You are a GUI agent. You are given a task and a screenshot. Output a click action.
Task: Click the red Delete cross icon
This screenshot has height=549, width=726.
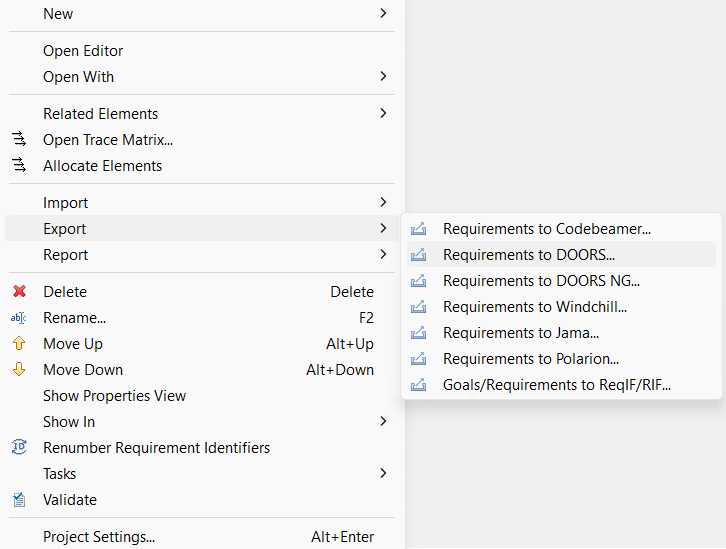19,292
